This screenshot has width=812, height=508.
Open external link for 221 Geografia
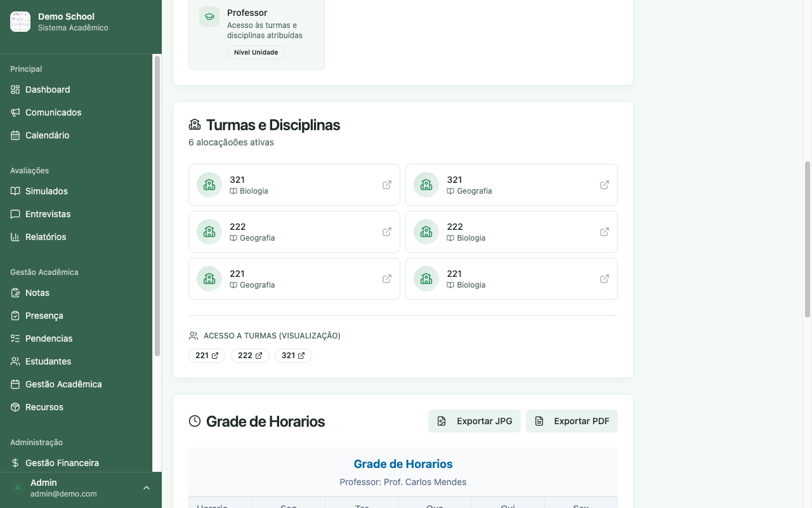pos(387,279)
